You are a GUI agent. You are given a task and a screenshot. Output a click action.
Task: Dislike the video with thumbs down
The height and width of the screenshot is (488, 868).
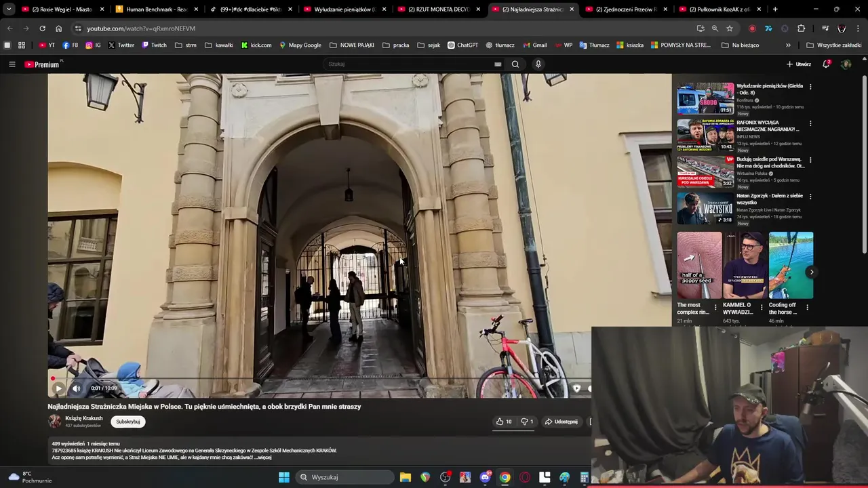[x=527, y=422]
